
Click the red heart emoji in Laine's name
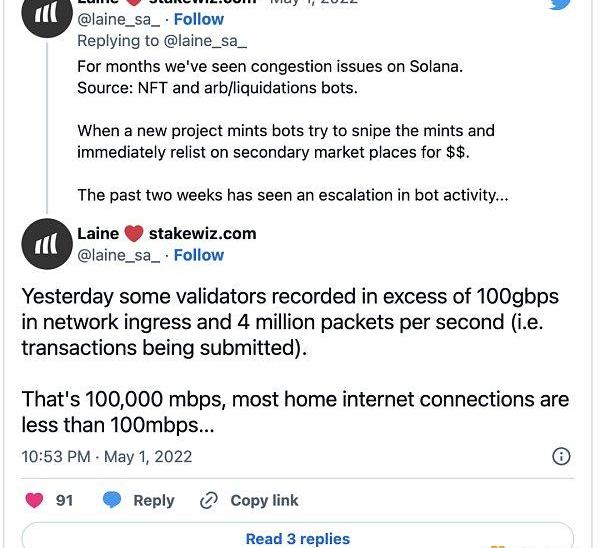pos(134,233)
